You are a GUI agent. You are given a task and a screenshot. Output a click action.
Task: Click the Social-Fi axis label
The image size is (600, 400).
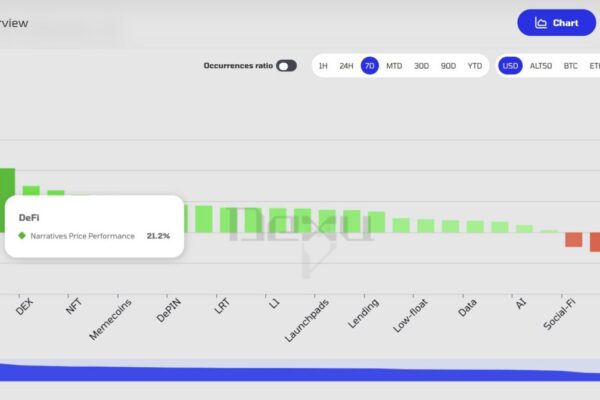[559, 314]
